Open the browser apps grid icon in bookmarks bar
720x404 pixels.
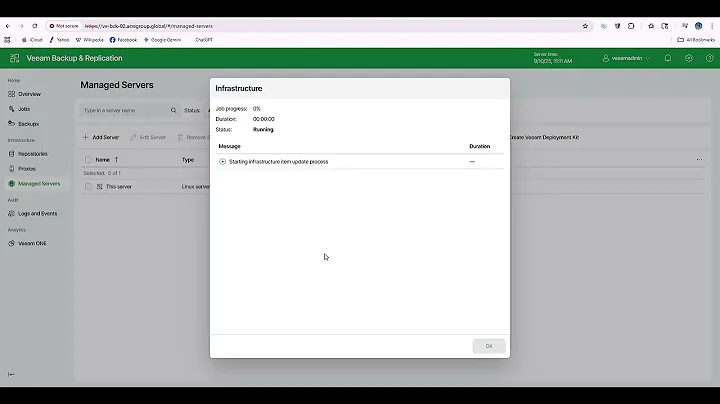point(7,40)
